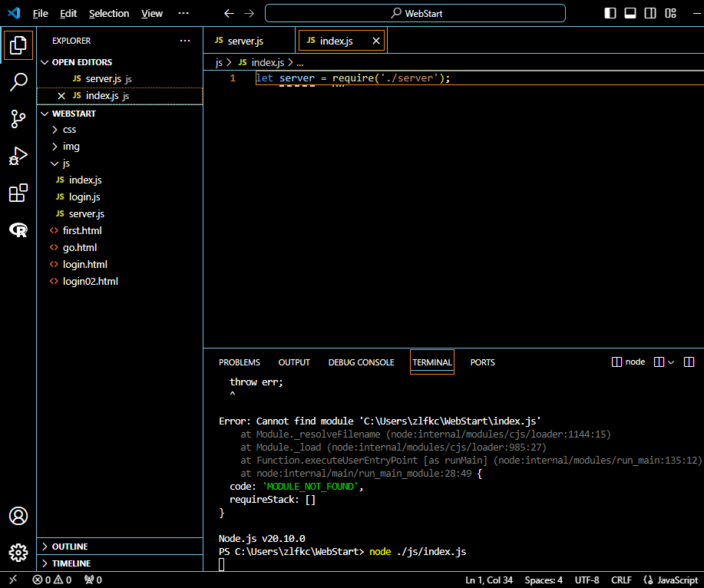704x588 pixels.
Task: Open the Extensions view
Action: point(18,193)
